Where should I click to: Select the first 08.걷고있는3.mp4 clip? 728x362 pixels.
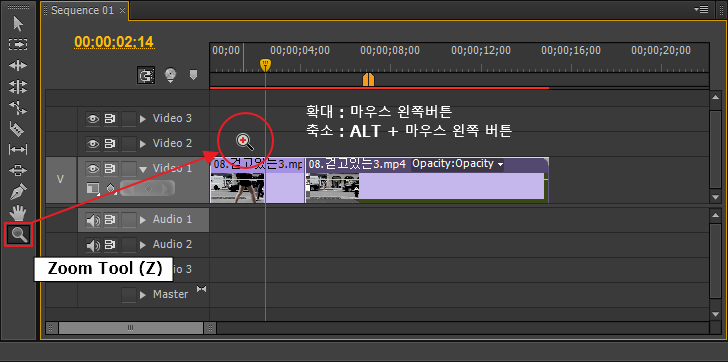point(257,180)
